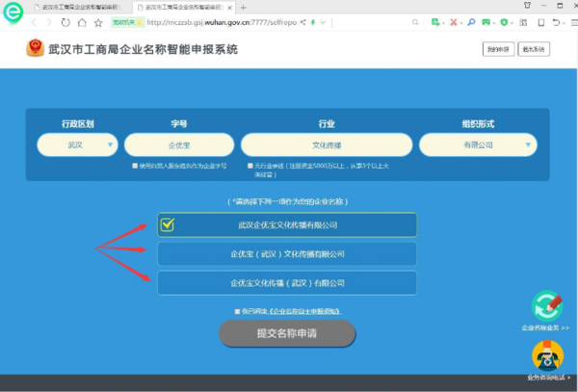The image size is (578, 392).
Task: Go back with the browser back arrow
Action: click(x=34, y=23)
